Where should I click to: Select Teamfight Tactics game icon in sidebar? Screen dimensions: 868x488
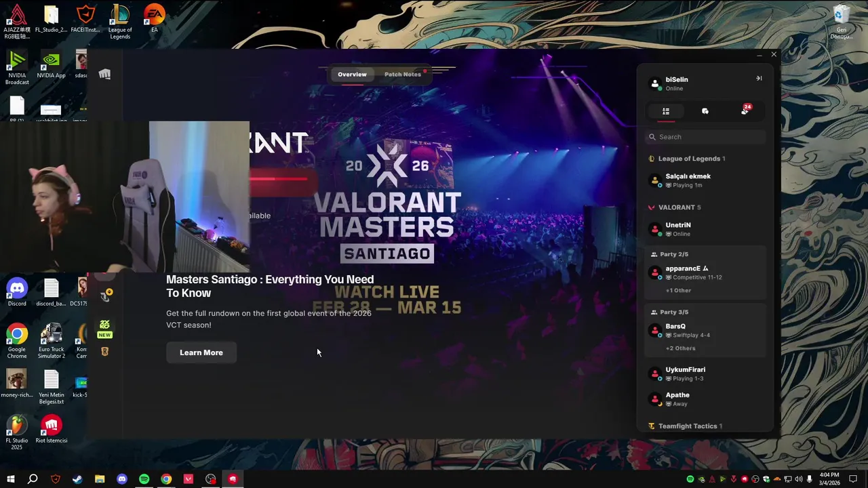pos(105,296)
